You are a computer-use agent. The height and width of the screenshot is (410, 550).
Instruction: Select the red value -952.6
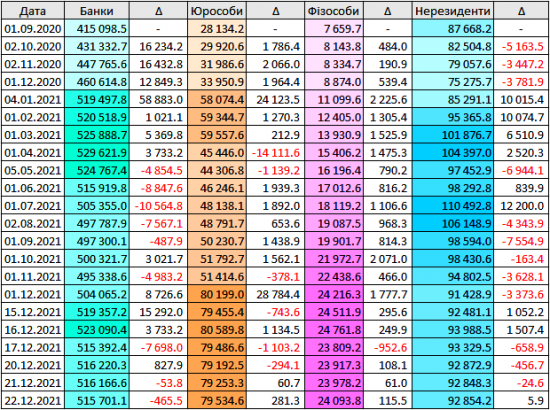387,347
